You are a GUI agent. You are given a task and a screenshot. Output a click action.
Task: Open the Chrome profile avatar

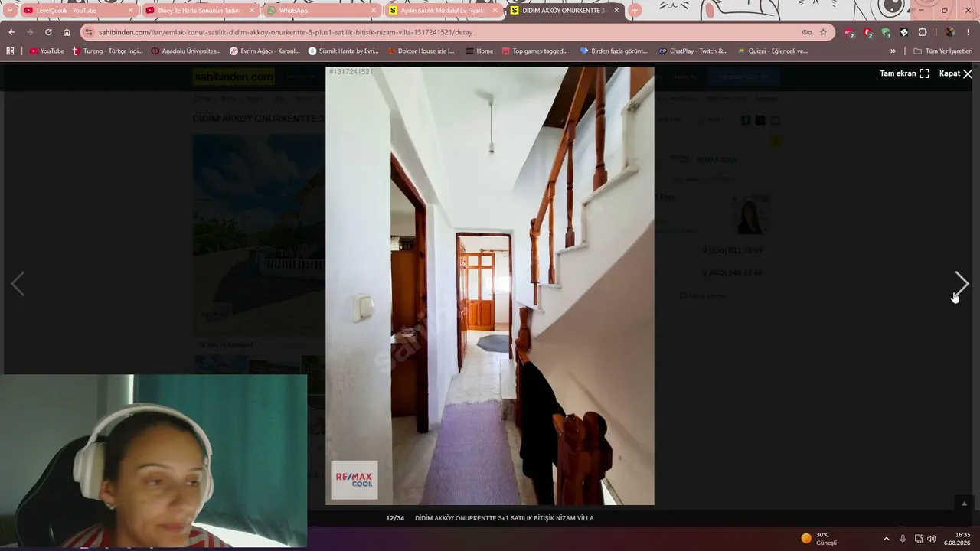(x=949, y=32)
